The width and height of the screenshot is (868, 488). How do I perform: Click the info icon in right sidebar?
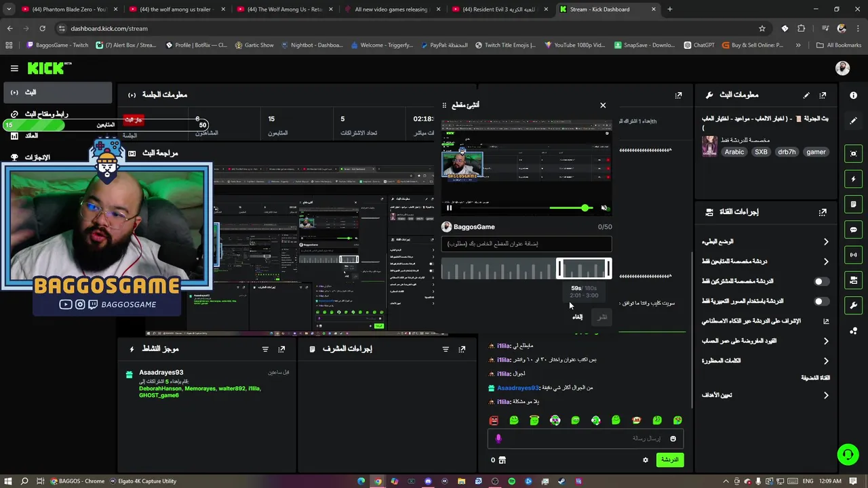point(853,96)
